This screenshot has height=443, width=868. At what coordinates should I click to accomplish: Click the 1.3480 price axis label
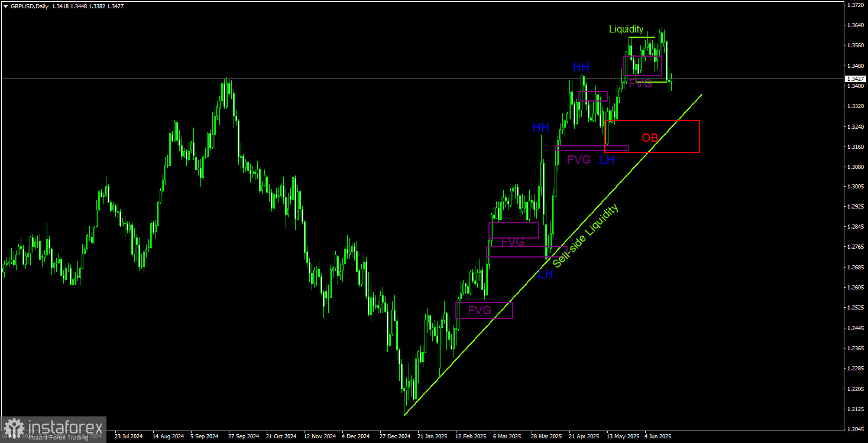tap(854, 66)
